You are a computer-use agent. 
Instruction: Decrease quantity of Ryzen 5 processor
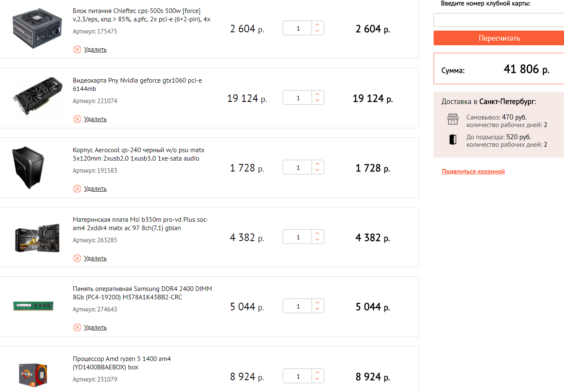coord(317,379)
